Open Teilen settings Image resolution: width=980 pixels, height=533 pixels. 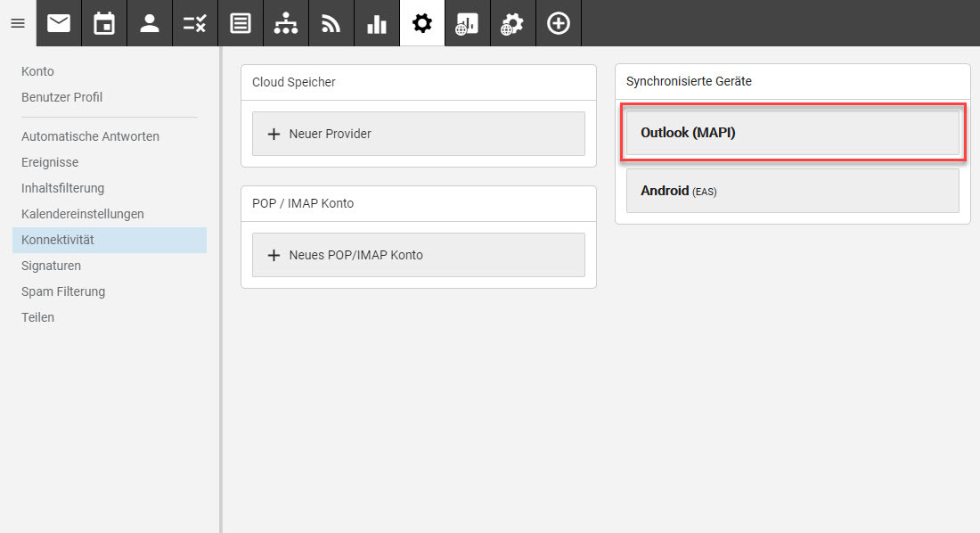coord(37,317)
